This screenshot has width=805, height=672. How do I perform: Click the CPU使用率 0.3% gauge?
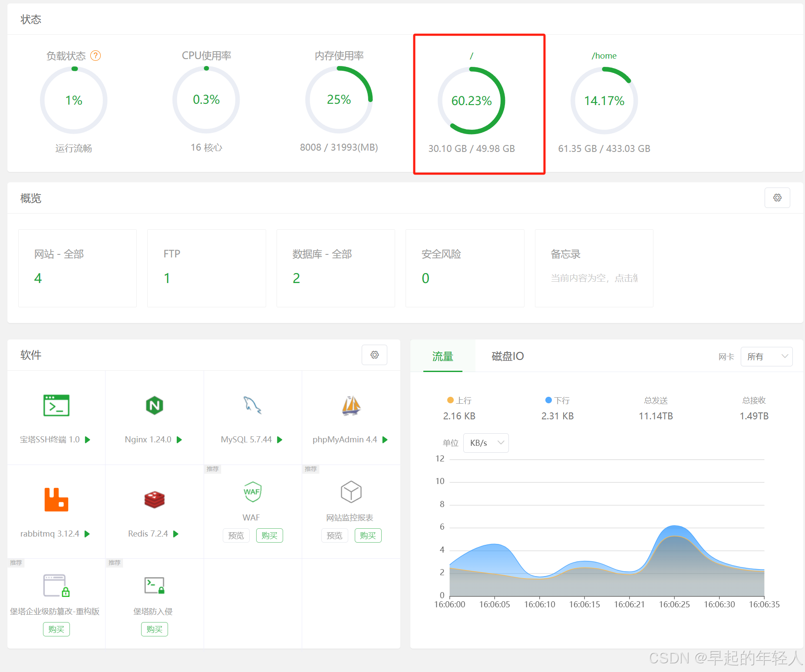pyautogui.click(x=206, y=99)
